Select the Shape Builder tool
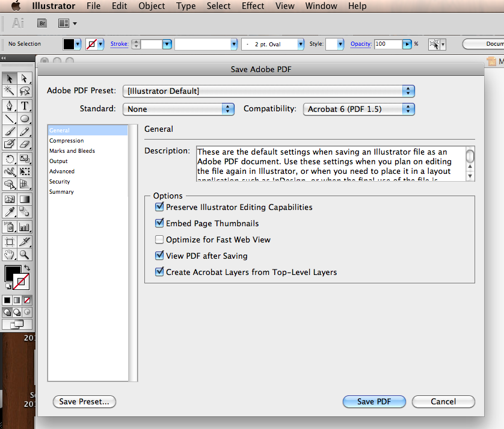Viewport: 504px width, 429px height. pos(10,184)
